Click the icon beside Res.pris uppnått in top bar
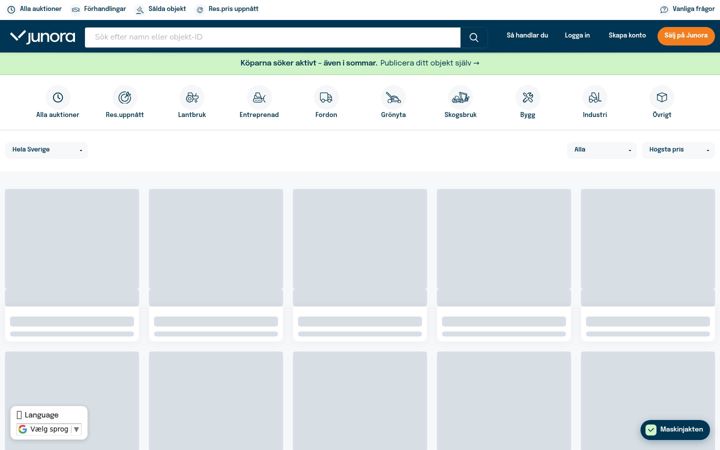The height and width of the screenshot is (450, 720). click(200, 10)
